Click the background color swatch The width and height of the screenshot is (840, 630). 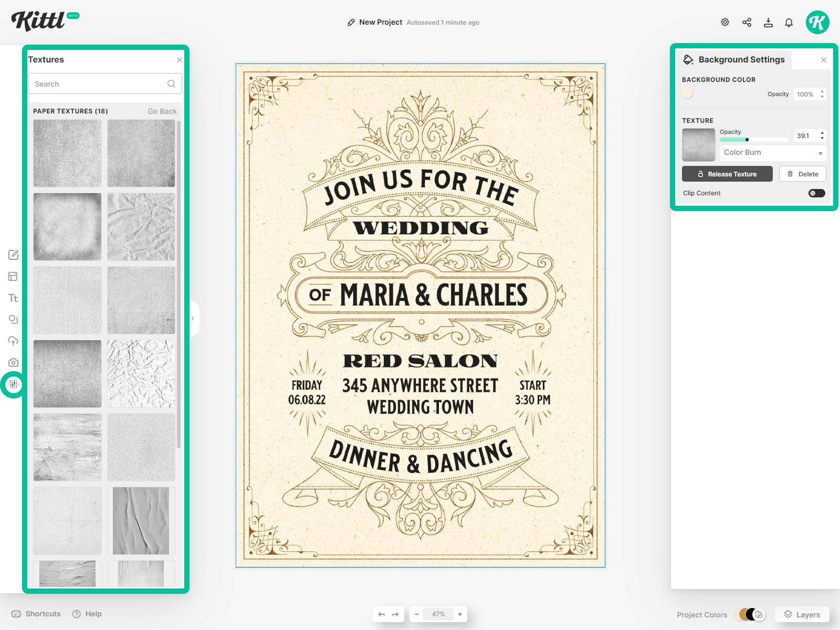point(688,94)
